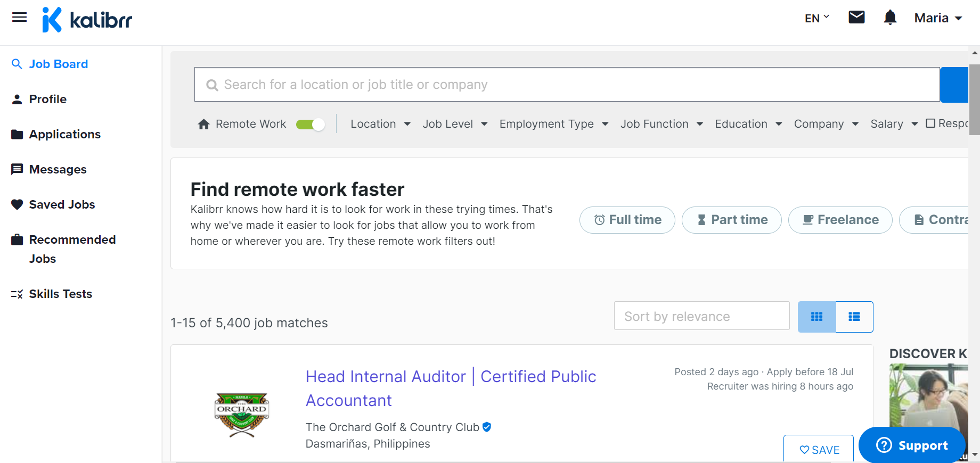Viewport: 980px width, 463px height.
Task: Select the Contract filter chip
Action: pyautogui.click(x=934, y=220)
